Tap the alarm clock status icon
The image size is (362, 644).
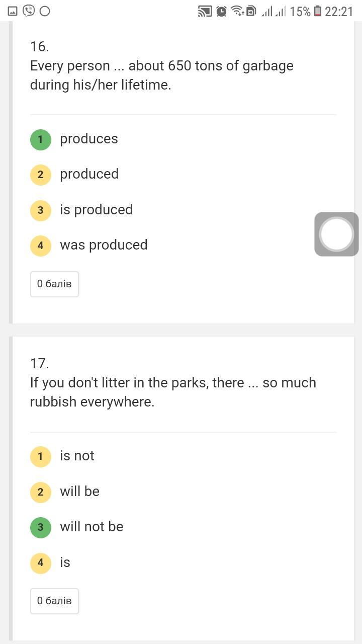[x=221, y=11]
